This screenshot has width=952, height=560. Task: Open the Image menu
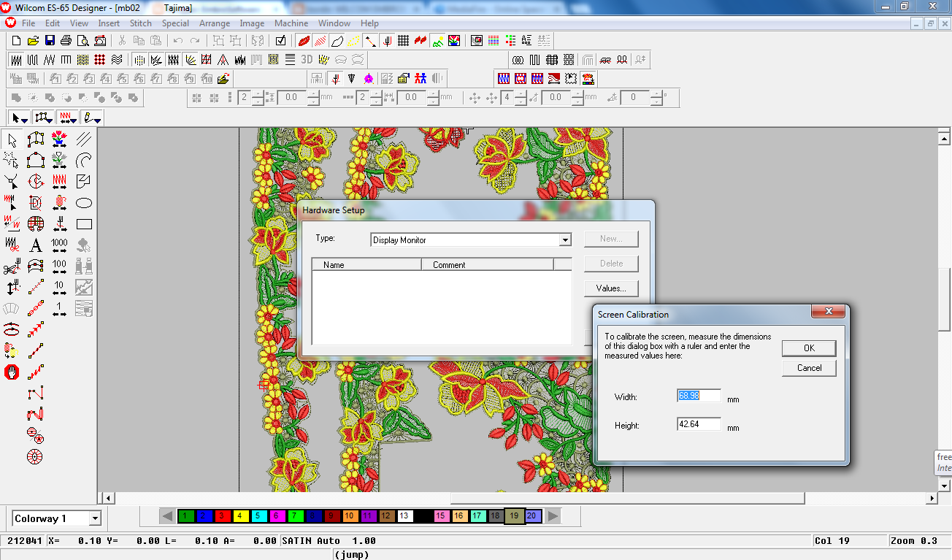(252, 23)
